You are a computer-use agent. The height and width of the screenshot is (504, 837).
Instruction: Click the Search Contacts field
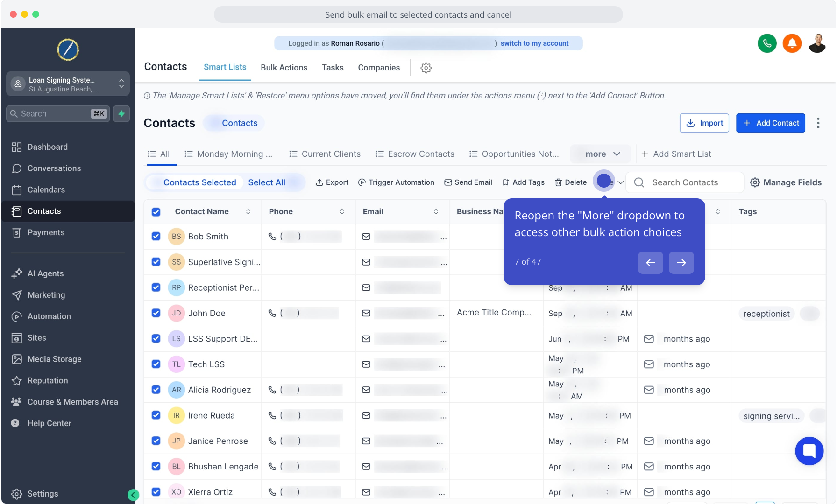point(685,182)
